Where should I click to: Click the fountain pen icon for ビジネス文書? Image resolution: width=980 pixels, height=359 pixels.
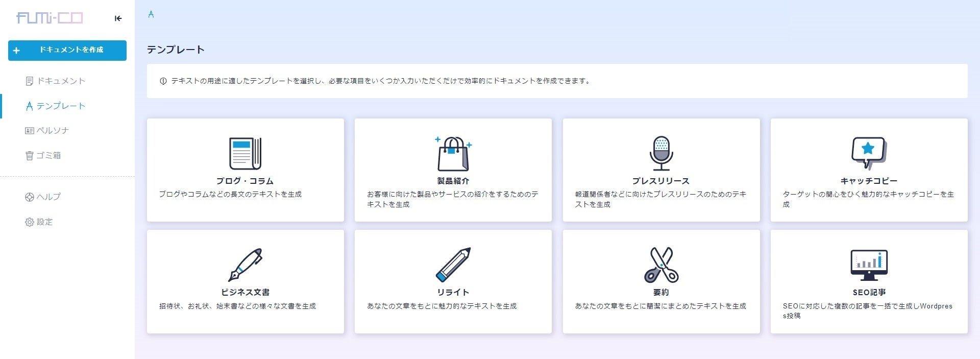tap(246, 265)
